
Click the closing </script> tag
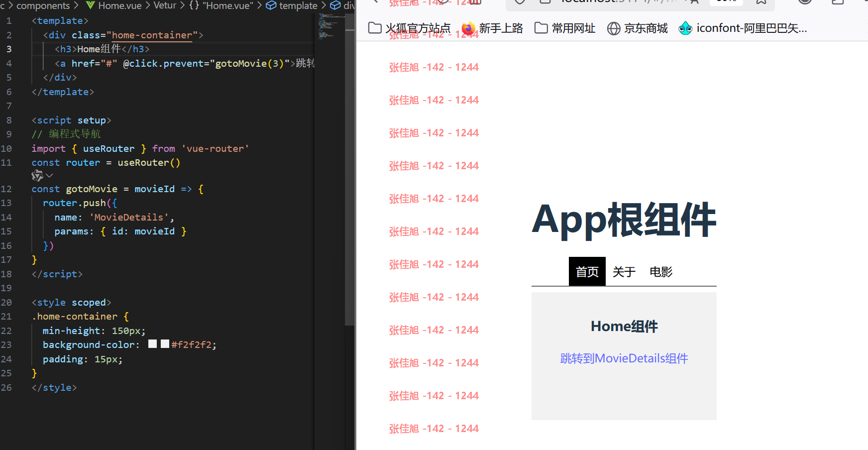57,274
